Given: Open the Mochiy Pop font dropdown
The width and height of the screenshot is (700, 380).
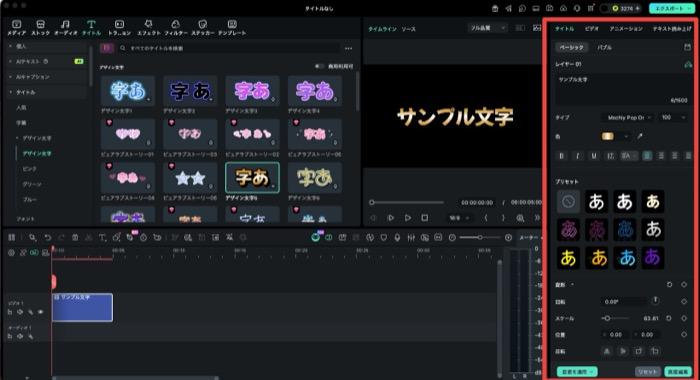Looking at the screenshot, I should [629, 117].
